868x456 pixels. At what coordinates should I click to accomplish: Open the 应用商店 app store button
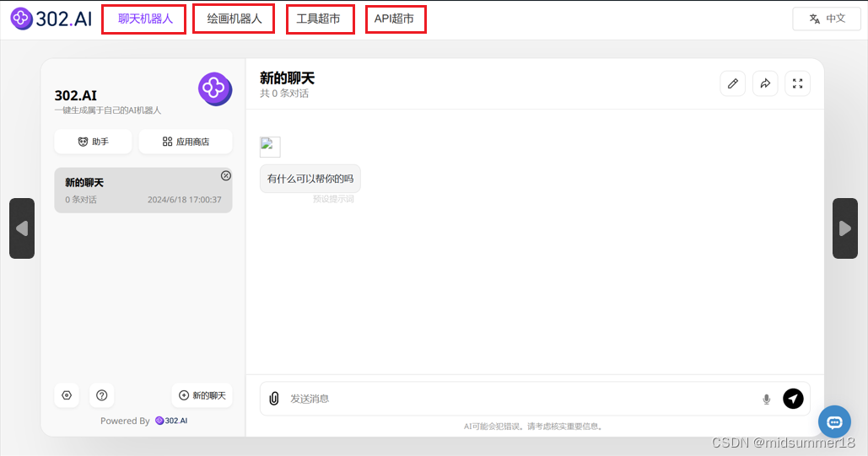[186, 142]
